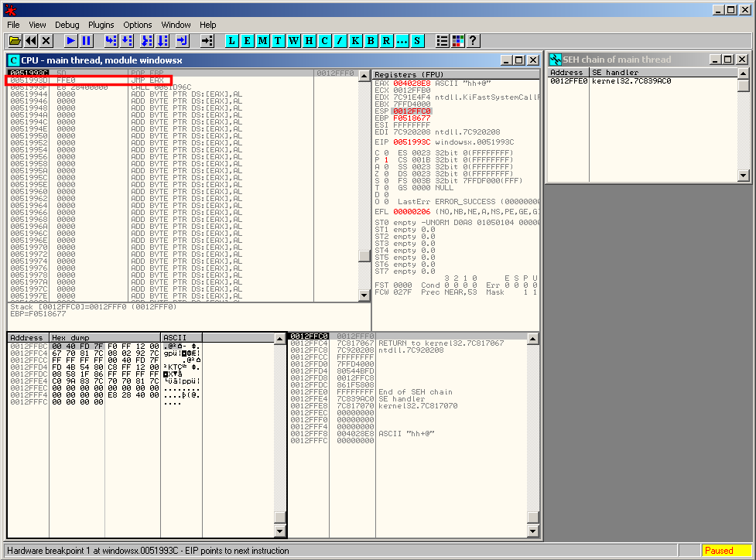756x560 pixels.
Task: Open the Options menu
Action: (x=138, y=25)
